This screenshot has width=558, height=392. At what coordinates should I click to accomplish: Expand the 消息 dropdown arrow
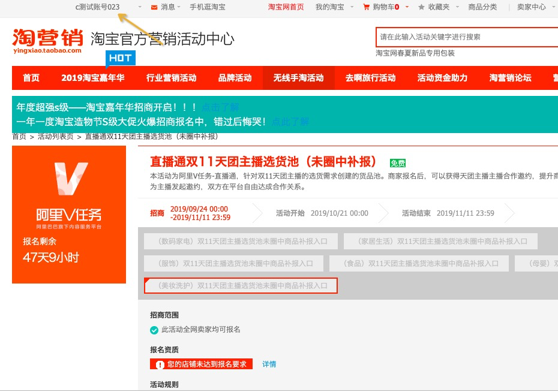coord(179,7)
